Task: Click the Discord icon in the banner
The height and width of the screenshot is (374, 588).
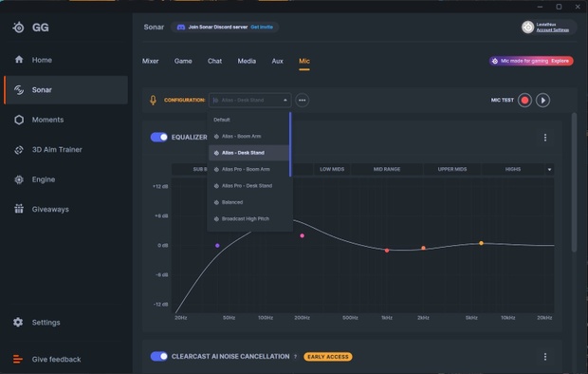Action: (181, 27)
